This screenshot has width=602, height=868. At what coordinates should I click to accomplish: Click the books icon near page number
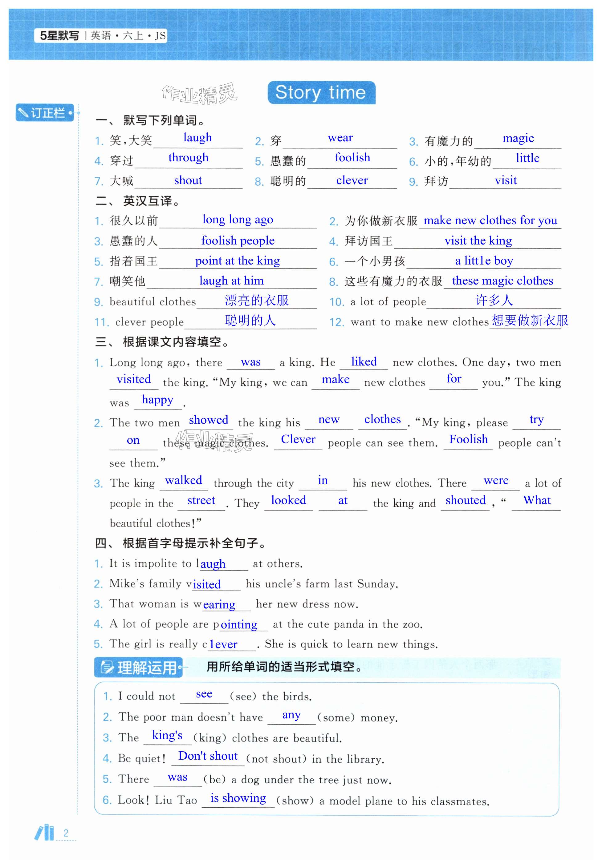pos(44,832)
